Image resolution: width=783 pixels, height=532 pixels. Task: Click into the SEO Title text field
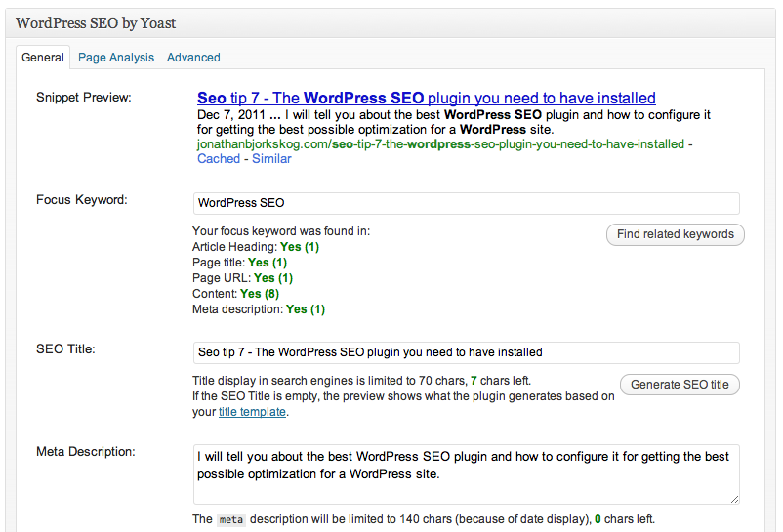(466, 352)
